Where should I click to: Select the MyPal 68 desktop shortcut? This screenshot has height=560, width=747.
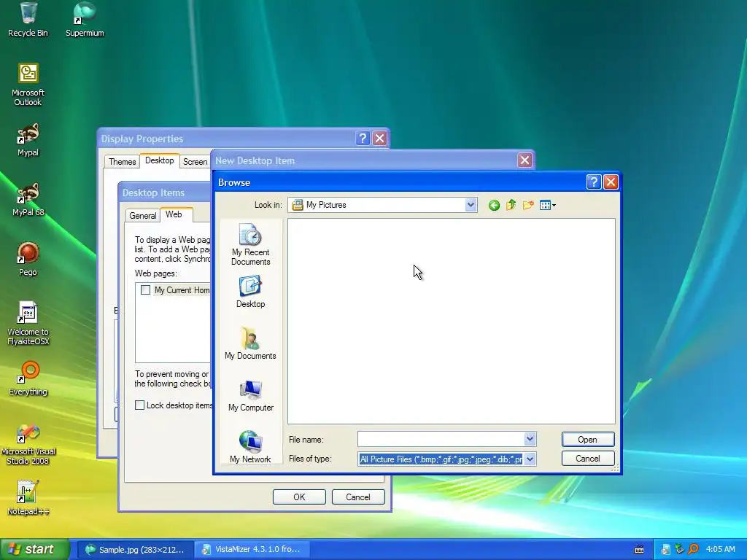pyautogui.click(x=28, y=200)
